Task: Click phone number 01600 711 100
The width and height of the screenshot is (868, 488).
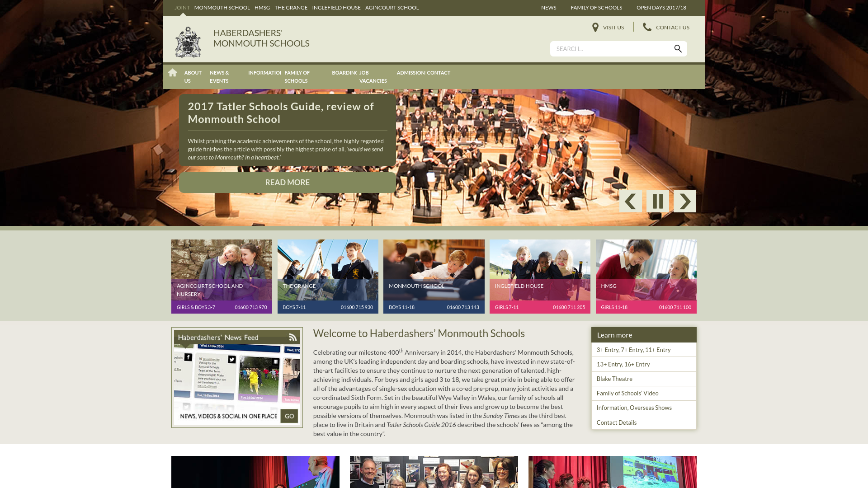Action: point(675,307)
